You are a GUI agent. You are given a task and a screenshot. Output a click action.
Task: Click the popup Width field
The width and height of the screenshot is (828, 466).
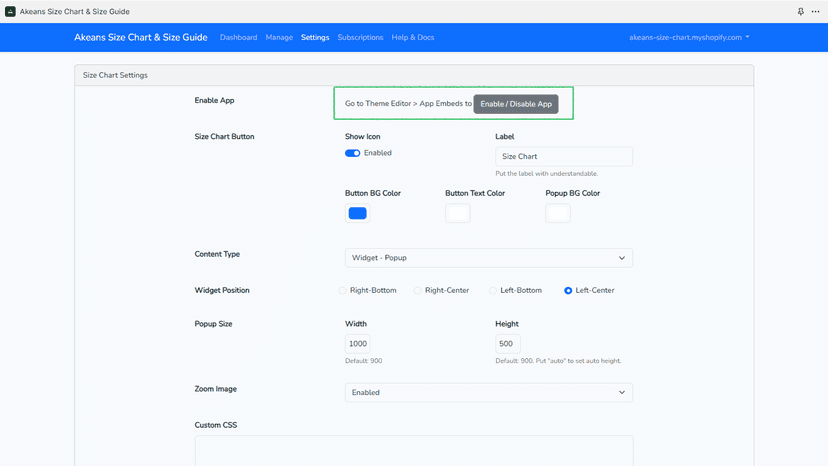pyautogui.click(x=357, y=344)
